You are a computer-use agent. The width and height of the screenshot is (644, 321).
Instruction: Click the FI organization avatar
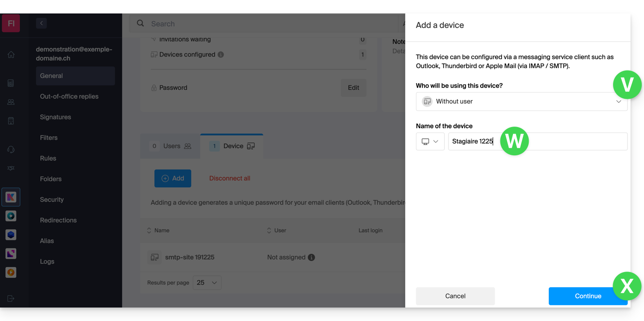click(x=11, y=23)
